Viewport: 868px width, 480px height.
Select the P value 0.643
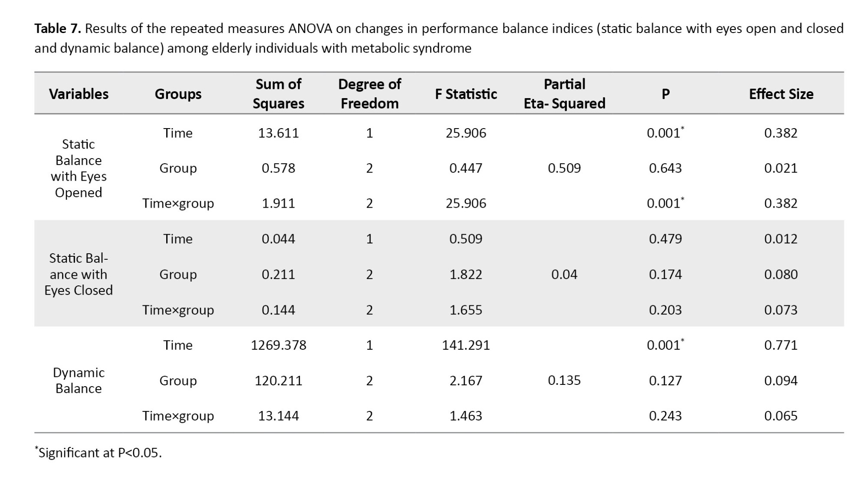tap(665, 168)
